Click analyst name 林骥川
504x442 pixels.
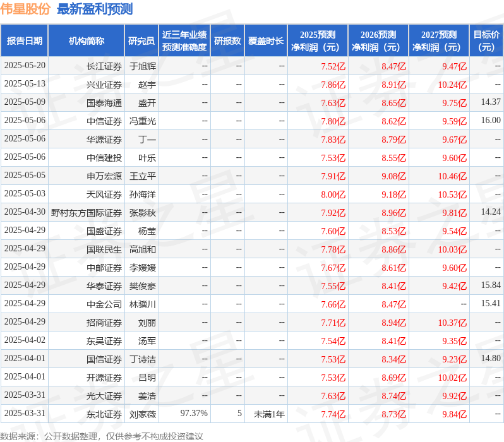[x=142, y=304]
